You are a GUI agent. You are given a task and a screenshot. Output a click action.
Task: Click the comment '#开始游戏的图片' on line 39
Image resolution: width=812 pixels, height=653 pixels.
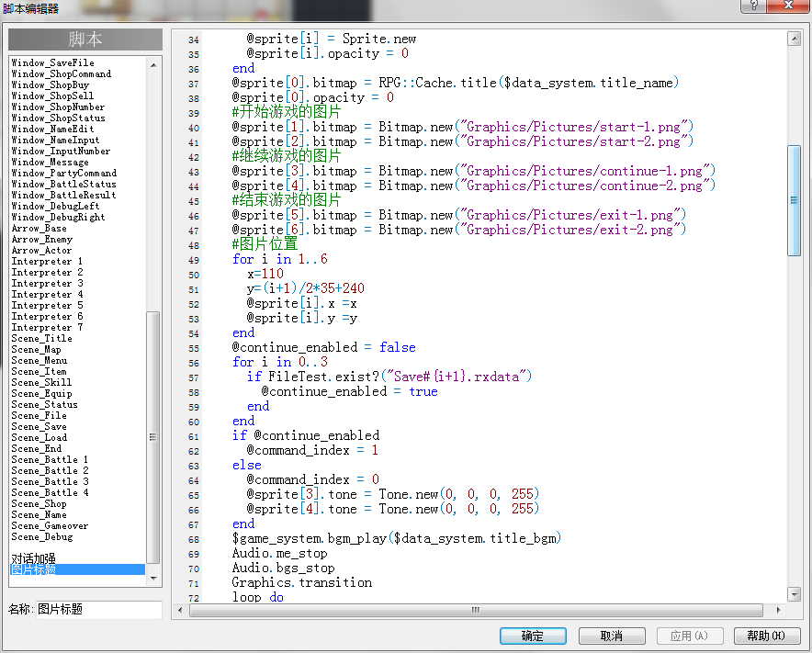pos(287,112)
